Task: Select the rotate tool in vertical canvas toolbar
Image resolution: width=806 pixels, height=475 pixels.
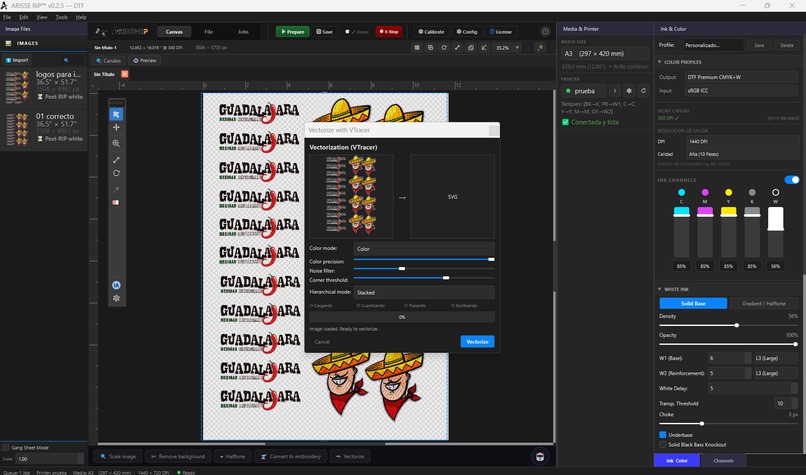Action: click(x=116, y=173)
